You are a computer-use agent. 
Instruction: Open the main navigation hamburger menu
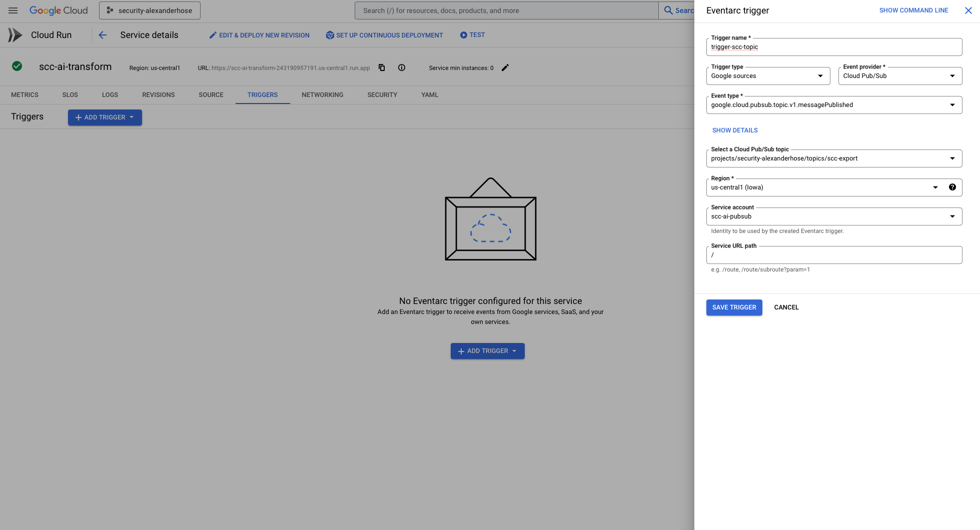[x=13, y=10]
